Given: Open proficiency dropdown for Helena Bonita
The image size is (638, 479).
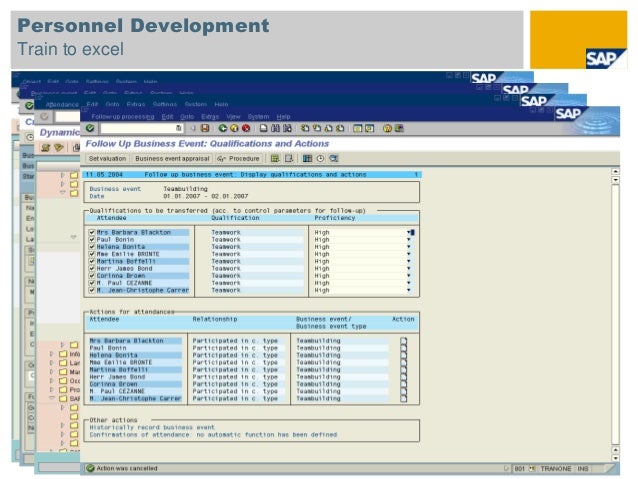Looking at the screenshot, I should pyautogui.click(x=409, y=247).
